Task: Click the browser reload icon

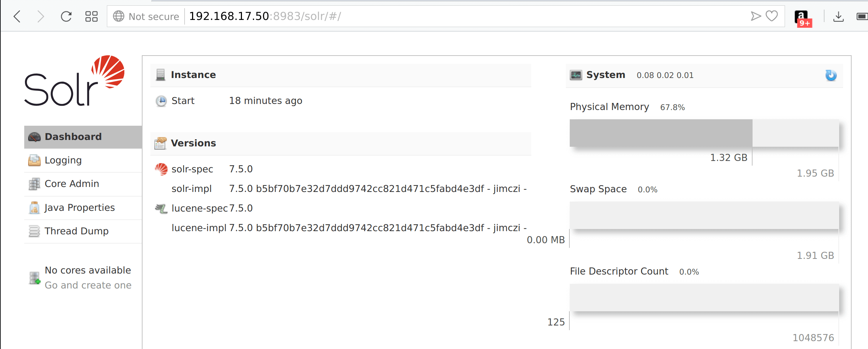Action: tap(66, 16)
